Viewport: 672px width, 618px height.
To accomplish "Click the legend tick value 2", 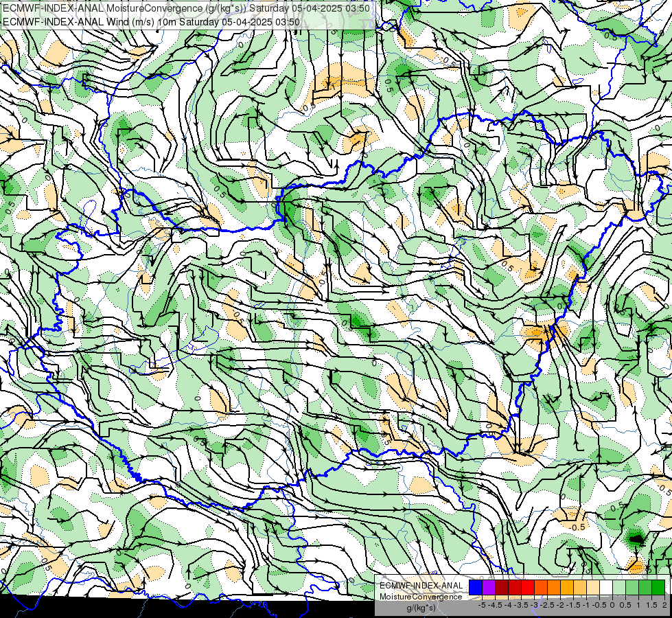I will click(664, 605).
